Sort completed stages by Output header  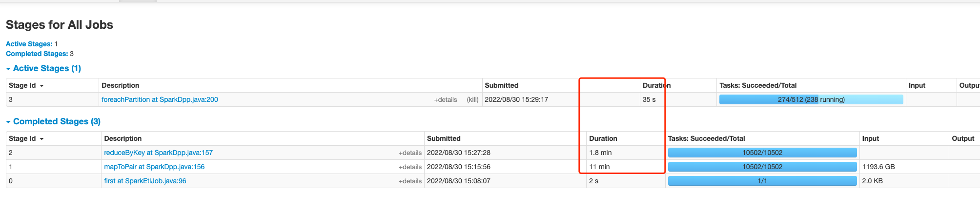pyautogui.click(x=963, y=138)
